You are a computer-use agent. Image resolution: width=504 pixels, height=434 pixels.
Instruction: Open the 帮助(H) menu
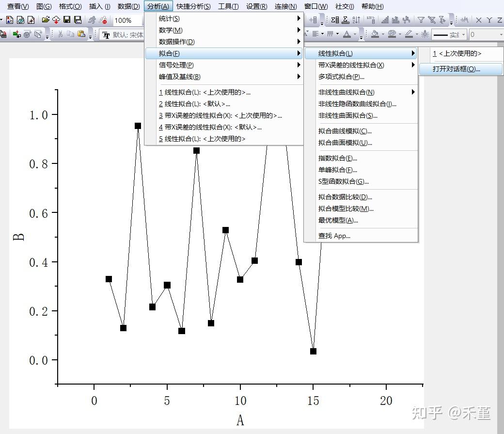point(373,6)
